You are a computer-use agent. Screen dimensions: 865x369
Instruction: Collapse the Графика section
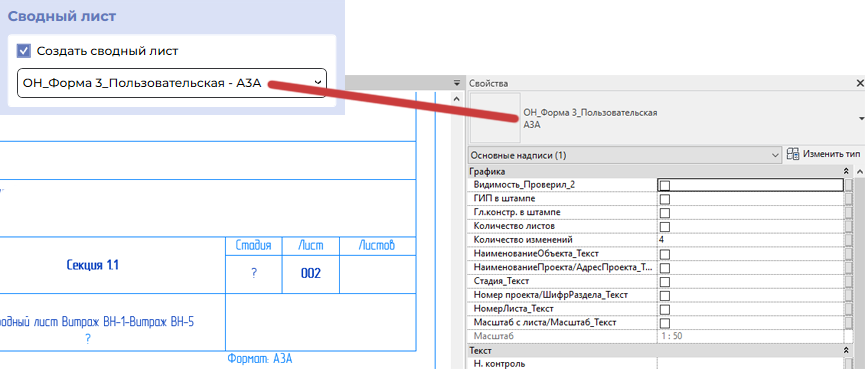pyautogui.click(x=846, y=172)
